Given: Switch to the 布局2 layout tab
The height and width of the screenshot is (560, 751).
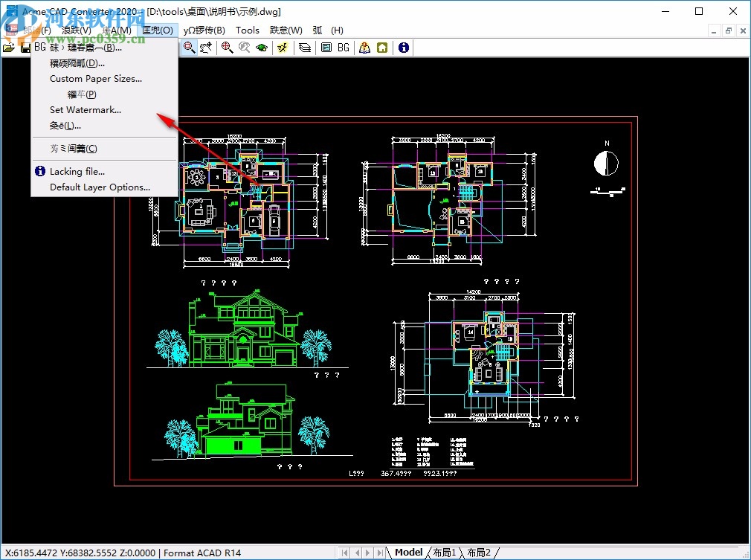Looking at the screenshot, I should pyautogui.click(x=480, y=553).
